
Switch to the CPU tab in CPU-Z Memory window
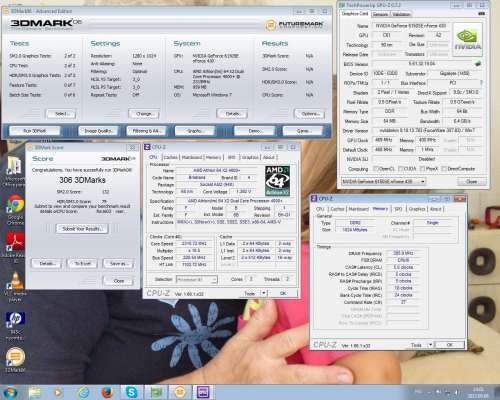(320, 209)
